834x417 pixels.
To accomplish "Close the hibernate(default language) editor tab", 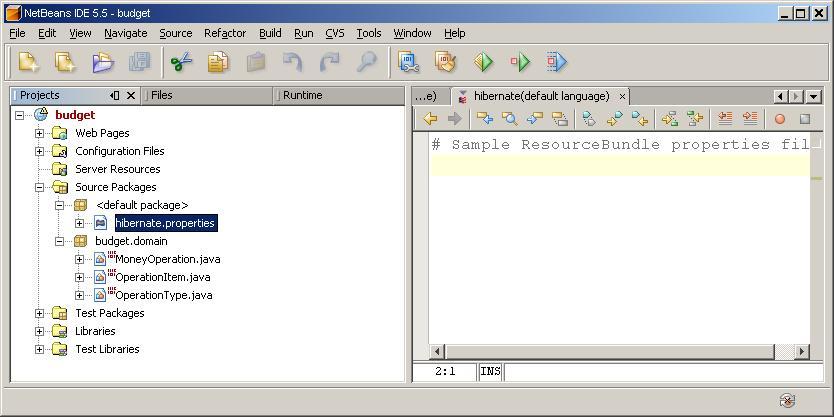I will (x=622, y=97).
